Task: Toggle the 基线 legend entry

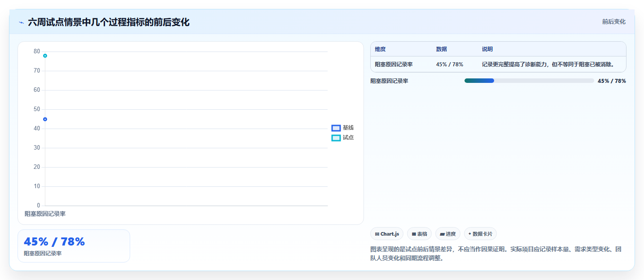Action: (x=342, y=128)
